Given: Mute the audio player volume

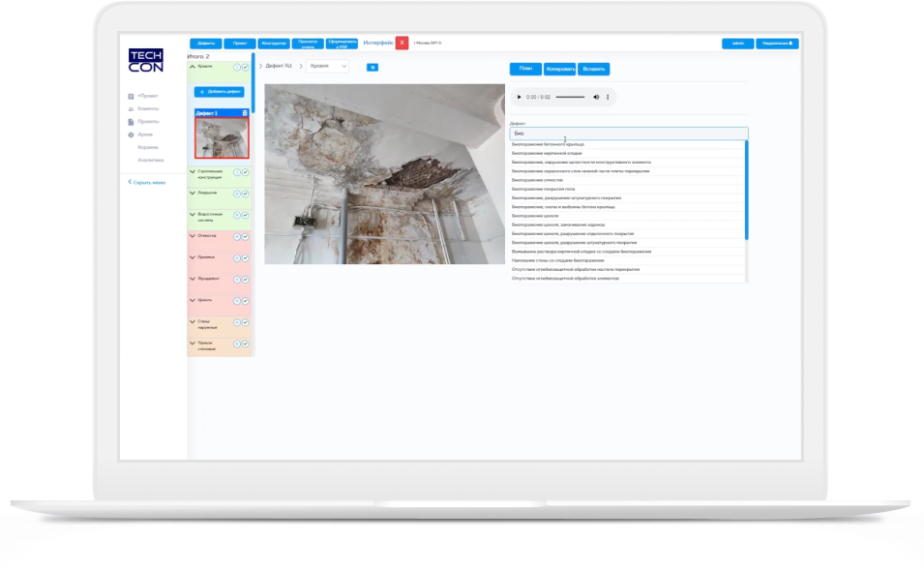Looking at the screenshot, I should pyautogui.click(x=596, y=97).
